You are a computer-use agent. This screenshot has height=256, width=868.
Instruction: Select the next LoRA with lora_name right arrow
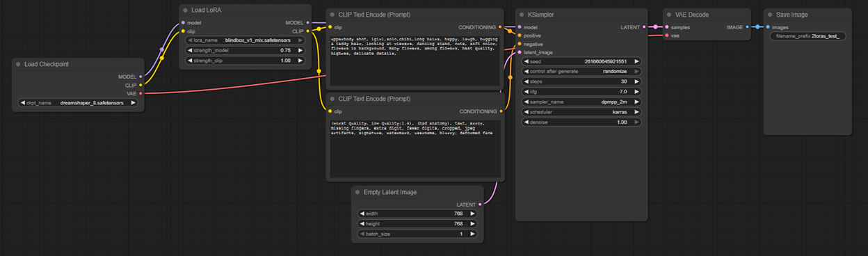[300, 40]
